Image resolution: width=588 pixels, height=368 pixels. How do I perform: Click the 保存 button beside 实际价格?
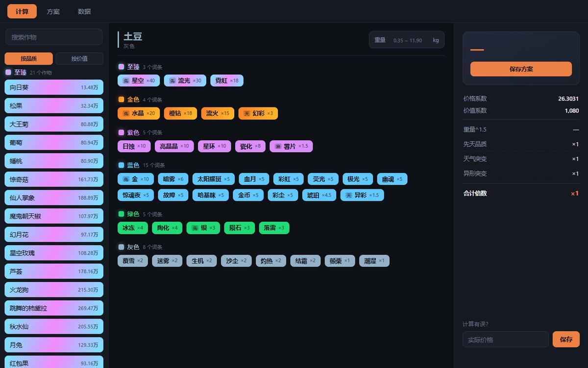click(x=566, y=340)
